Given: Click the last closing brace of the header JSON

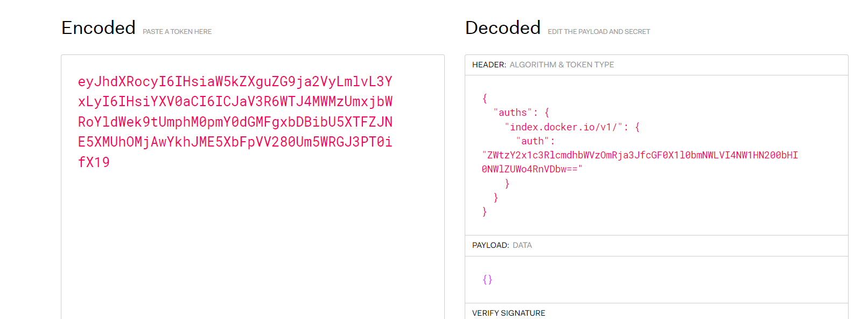Looking at the screenshot, I should click(x=485, y=212).
